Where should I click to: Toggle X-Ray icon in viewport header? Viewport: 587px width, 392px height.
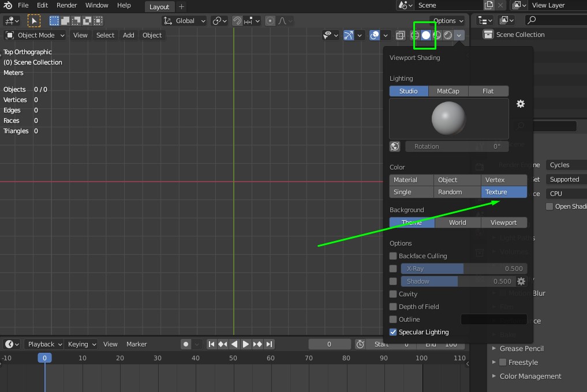[400, 35]
